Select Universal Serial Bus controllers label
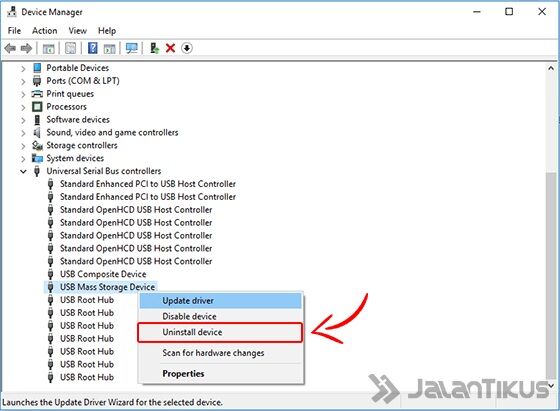This screenshot has width=560, height=411. [104, 171]
